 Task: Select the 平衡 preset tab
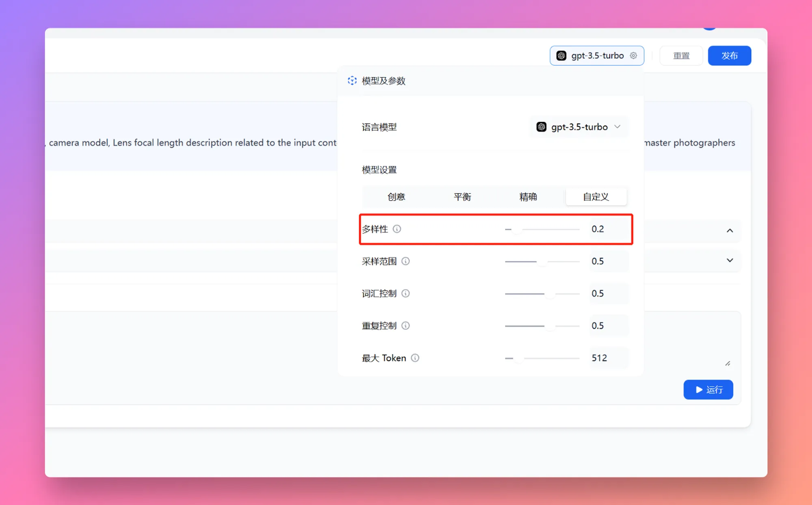pos(462,197)
